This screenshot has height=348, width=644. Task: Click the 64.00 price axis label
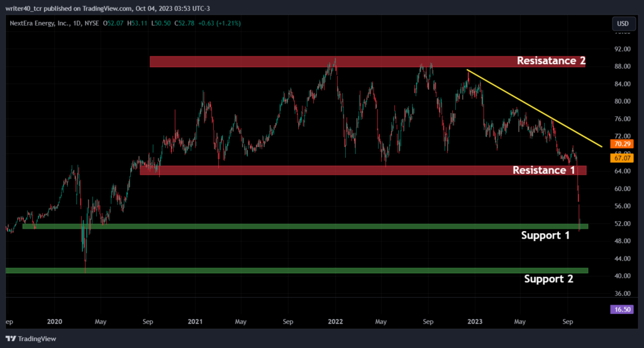click(622, 171)
